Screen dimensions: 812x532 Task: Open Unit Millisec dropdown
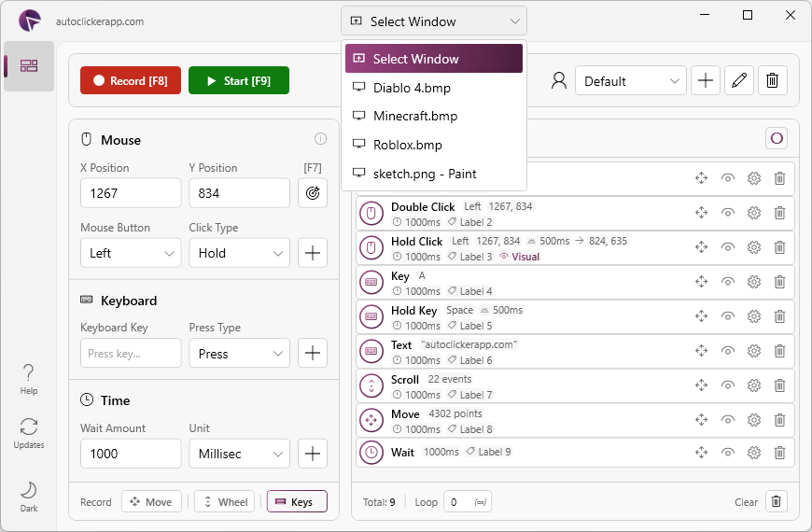pos(239,454)
